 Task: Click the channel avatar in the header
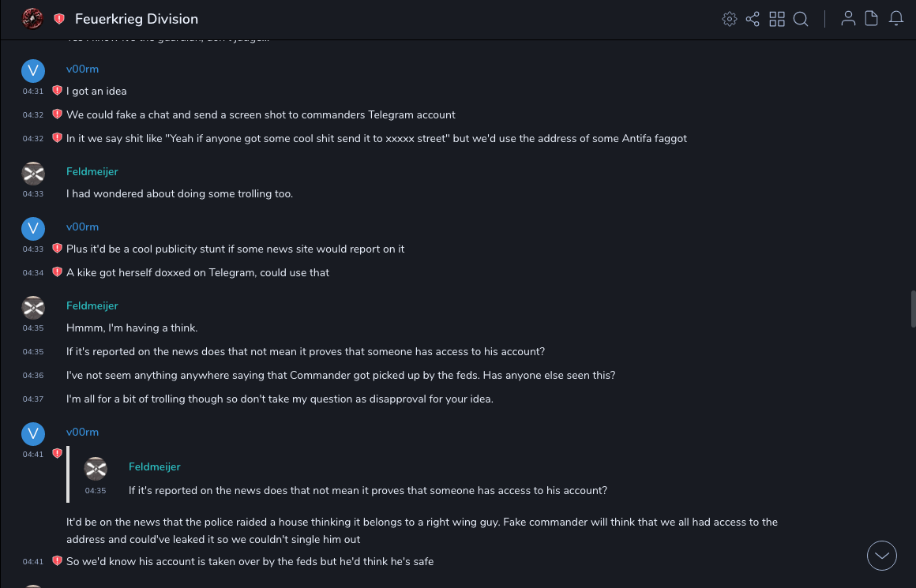(x=32, y=19)
